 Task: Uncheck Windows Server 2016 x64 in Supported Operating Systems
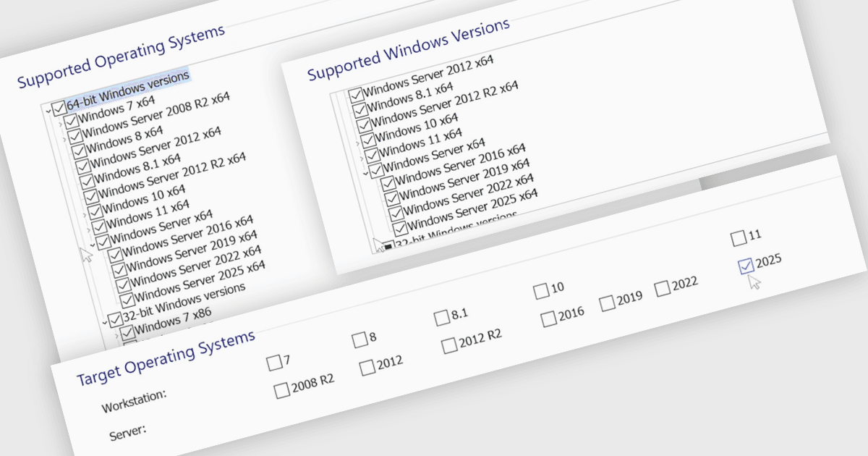115,255
